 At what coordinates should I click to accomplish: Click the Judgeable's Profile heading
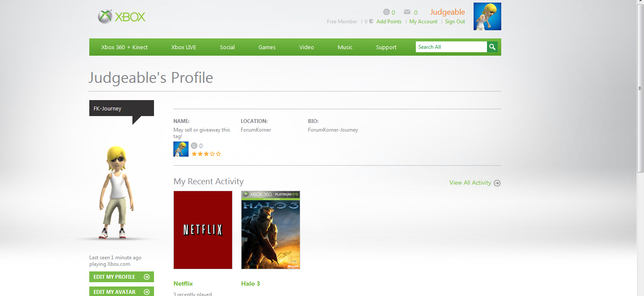coord(151,78)
